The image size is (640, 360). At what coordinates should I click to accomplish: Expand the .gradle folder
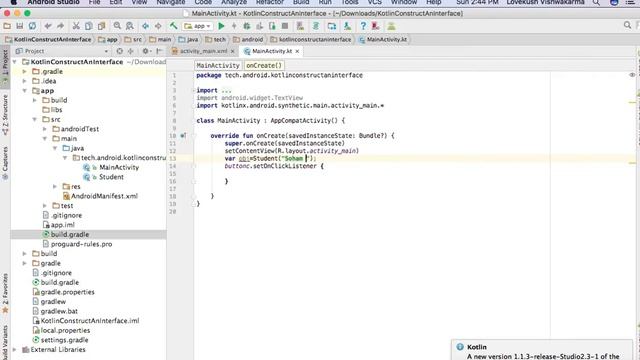pyautogui.click(x=24, y=71)
